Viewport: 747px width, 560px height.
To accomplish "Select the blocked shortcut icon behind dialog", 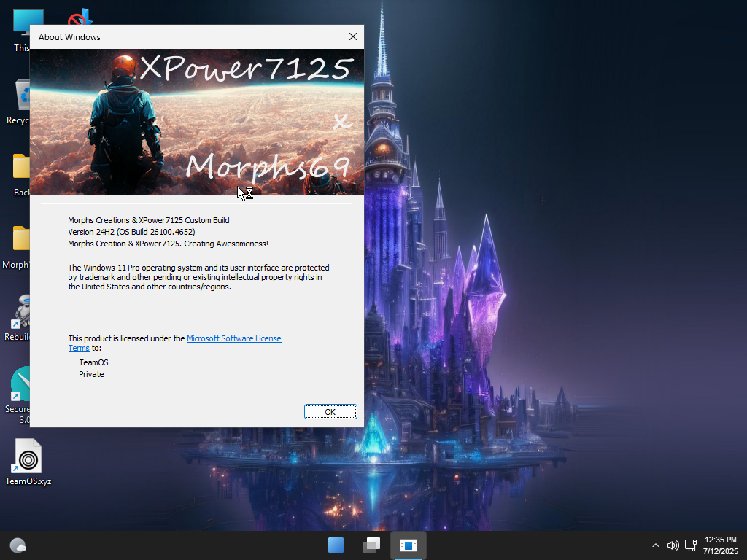I will click(x=80, y=17).
